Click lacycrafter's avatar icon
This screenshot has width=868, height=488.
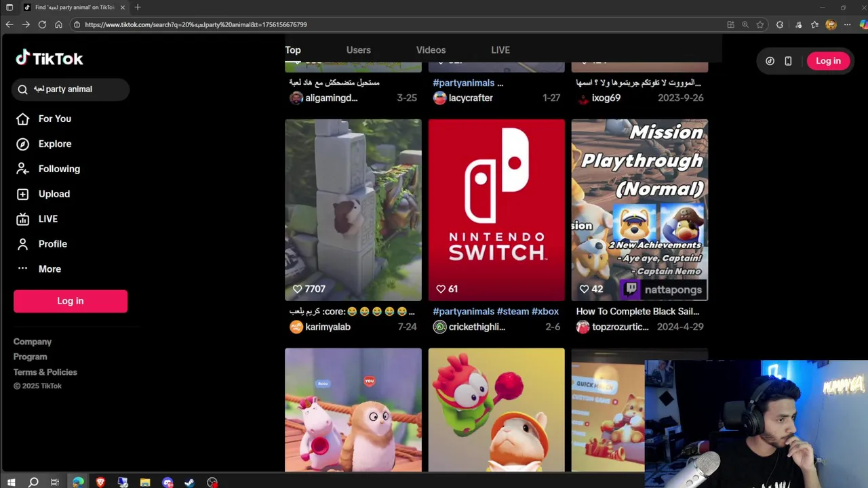pos(439,98)
